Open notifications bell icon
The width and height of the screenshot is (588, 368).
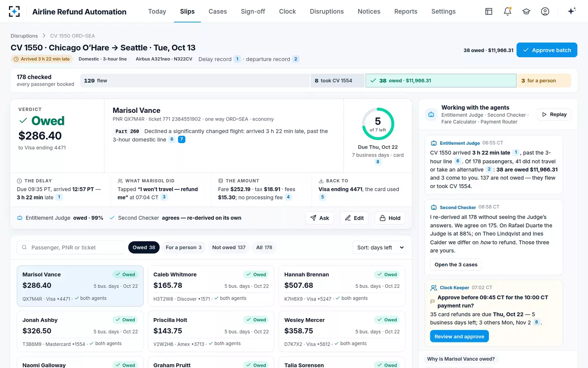click(x=508, y=11)
